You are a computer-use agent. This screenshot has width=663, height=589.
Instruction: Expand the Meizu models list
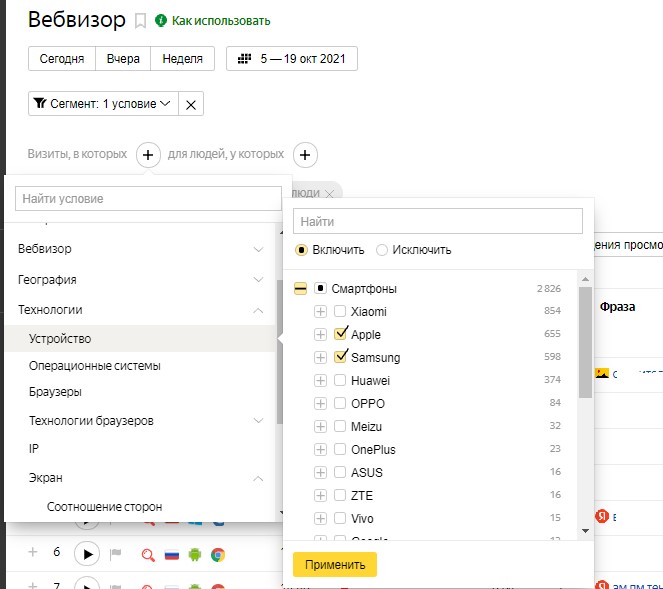tap(320, 426)
